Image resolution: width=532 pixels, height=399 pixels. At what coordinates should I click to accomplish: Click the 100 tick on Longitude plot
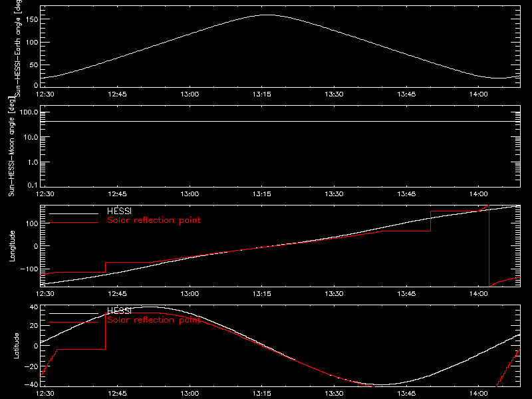coord(33,223)
